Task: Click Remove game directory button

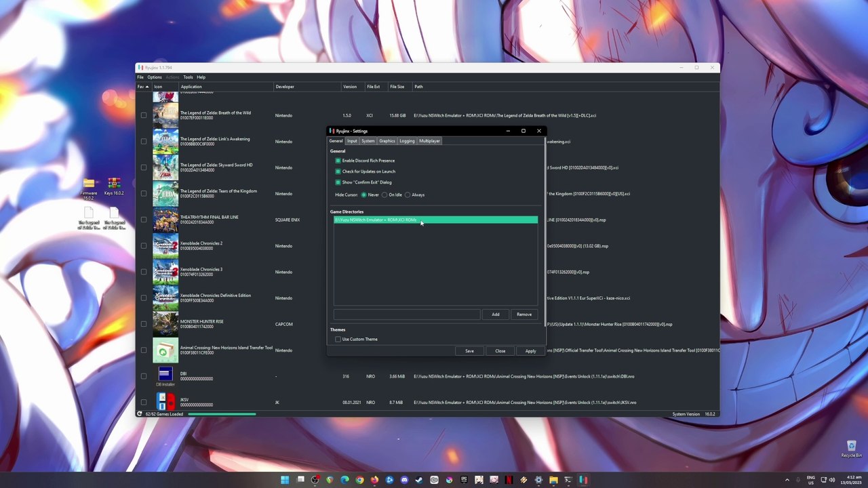Action: click(x=524, y=314)
